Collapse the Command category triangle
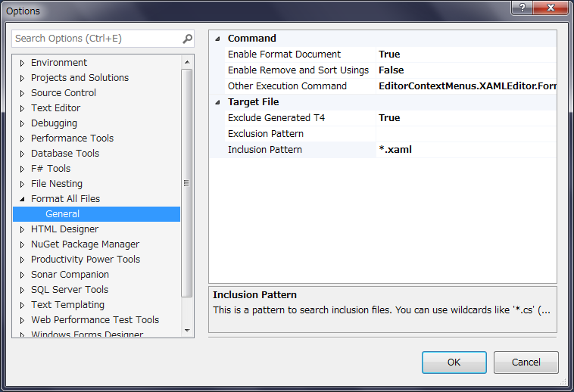The image size is (574, 392). (217, 39)
